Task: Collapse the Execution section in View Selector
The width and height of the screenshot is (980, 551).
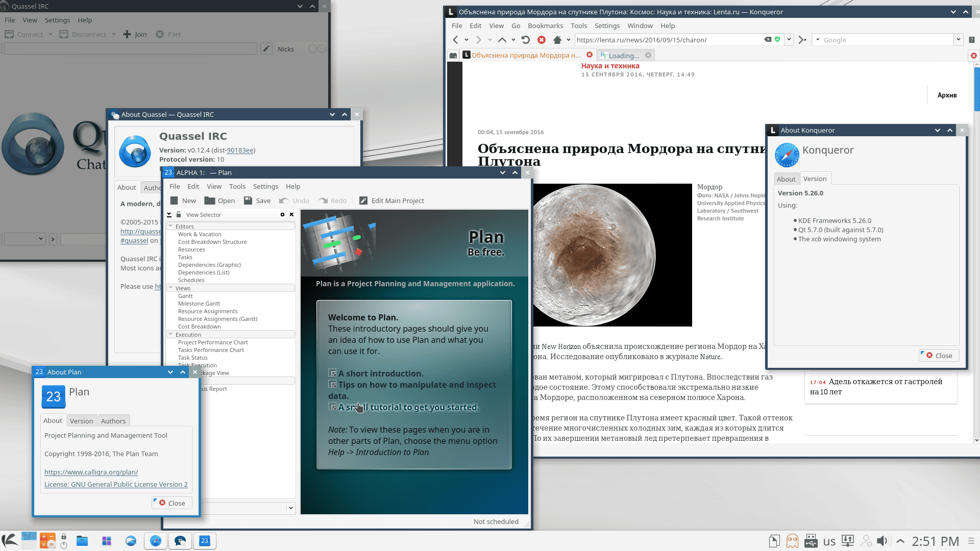Action: (170, 334)
